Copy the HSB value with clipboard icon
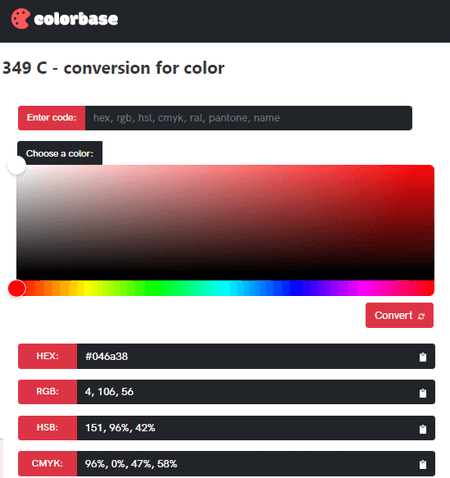This screenshot has height=478, width=450. click(423, 429)
